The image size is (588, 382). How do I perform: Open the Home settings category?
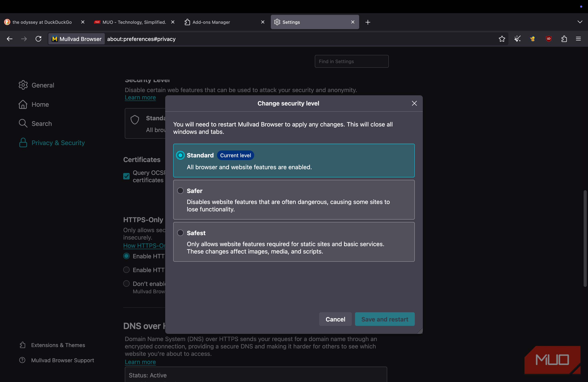coord(40,104)
